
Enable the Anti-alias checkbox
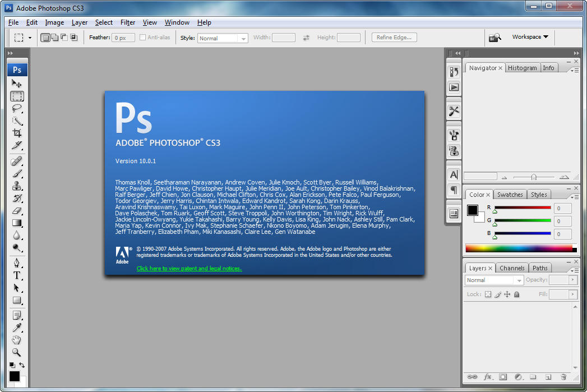[142, 38]
